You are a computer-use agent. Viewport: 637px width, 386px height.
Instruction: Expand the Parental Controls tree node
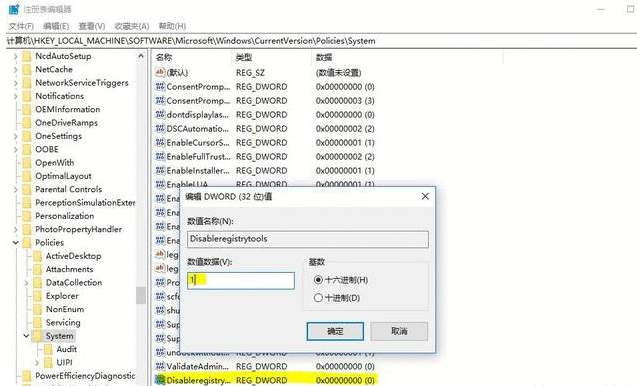[15, 189]
